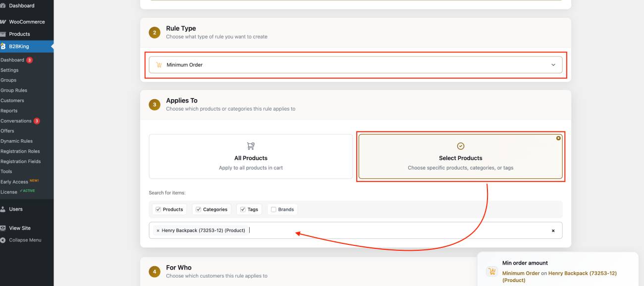This screenshot has height=286, width=644.
Task: Open the Tools page
Action: (6, 172)
